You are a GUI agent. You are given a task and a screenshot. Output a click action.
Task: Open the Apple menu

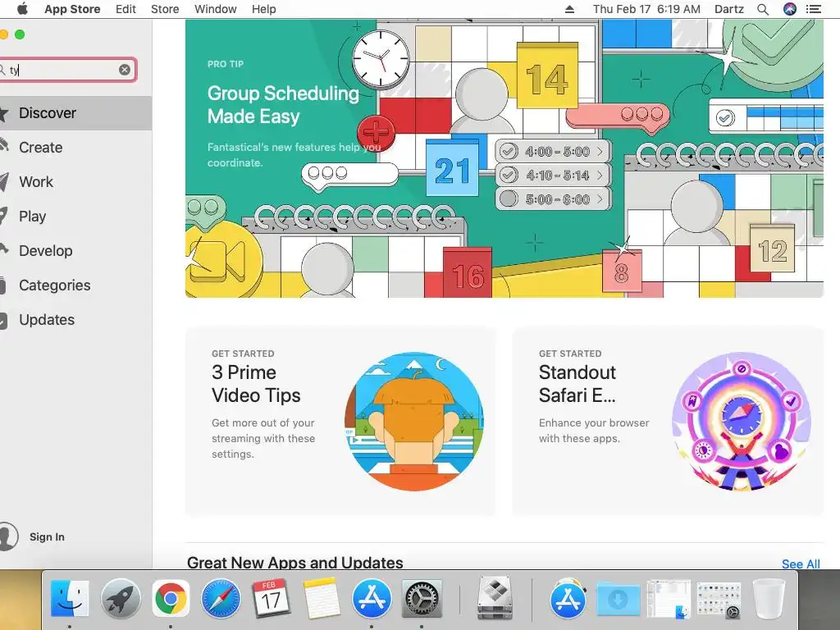point(22,9)
